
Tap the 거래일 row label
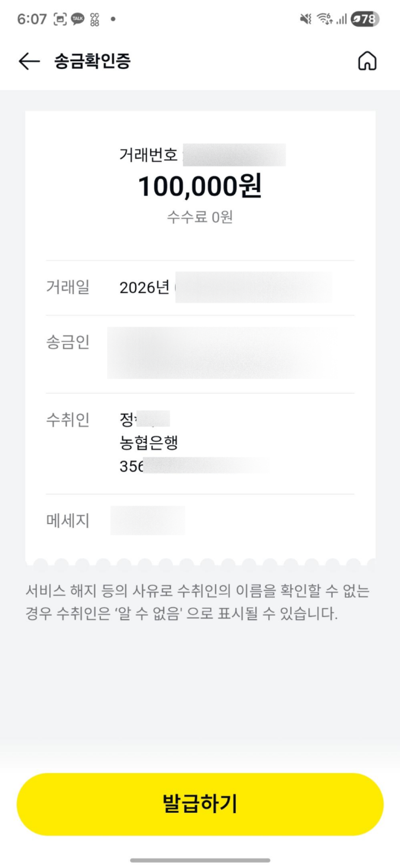[x=68, y=287]
